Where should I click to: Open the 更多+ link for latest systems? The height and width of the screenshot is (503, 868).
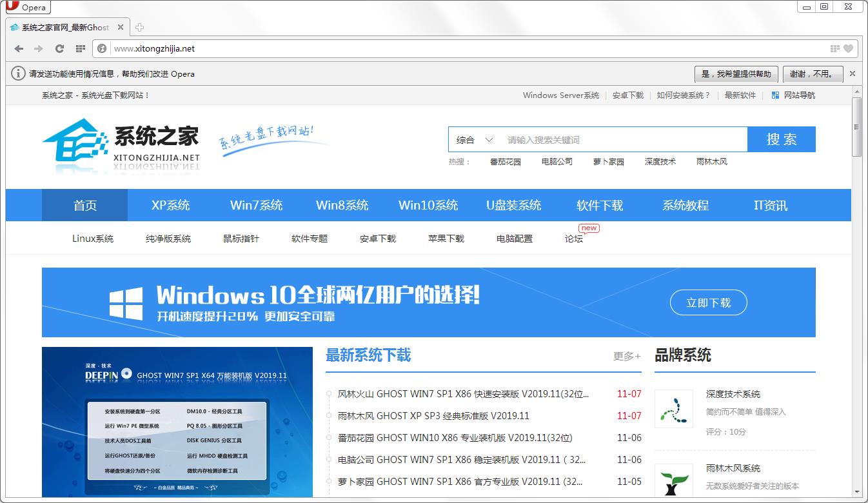coord(627,356)
